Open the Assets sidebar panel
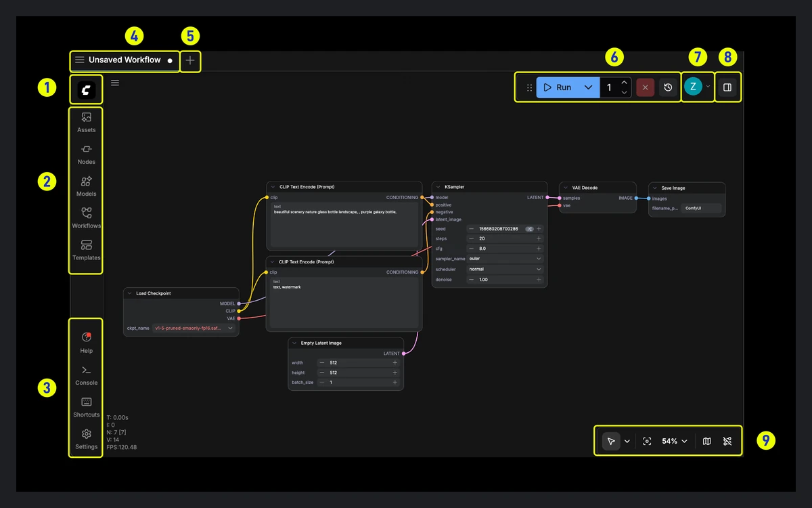The image size is (812, 508). pyautogui.click(x=87, y=123)
